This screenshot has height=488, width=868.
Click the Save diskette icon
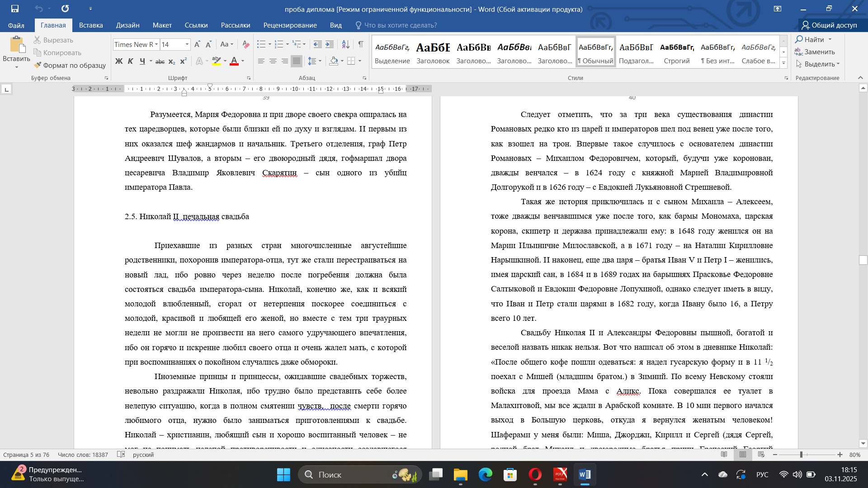pos(15,9)
